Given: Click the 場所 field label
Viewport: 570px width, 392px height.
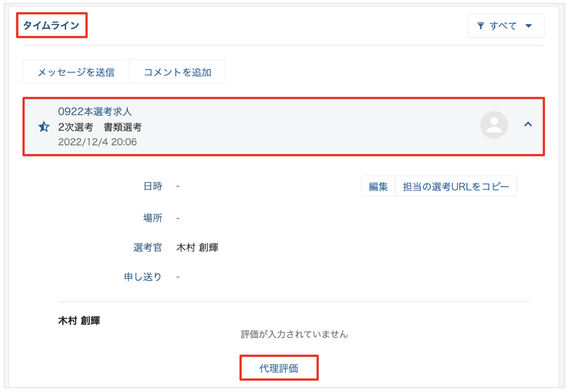Looking at the screenshot, I should tap(153, 218).
